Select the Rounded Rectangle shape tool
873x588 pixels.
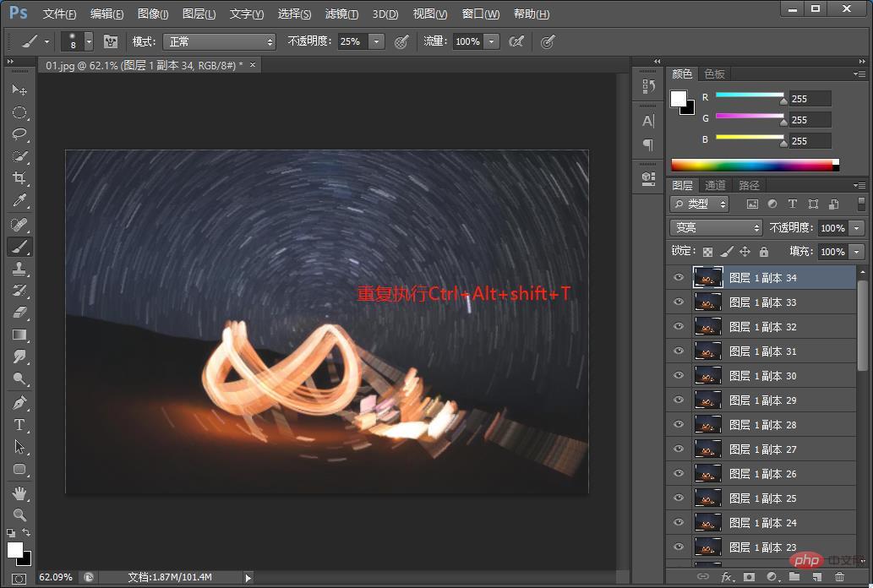coord(19,469)
